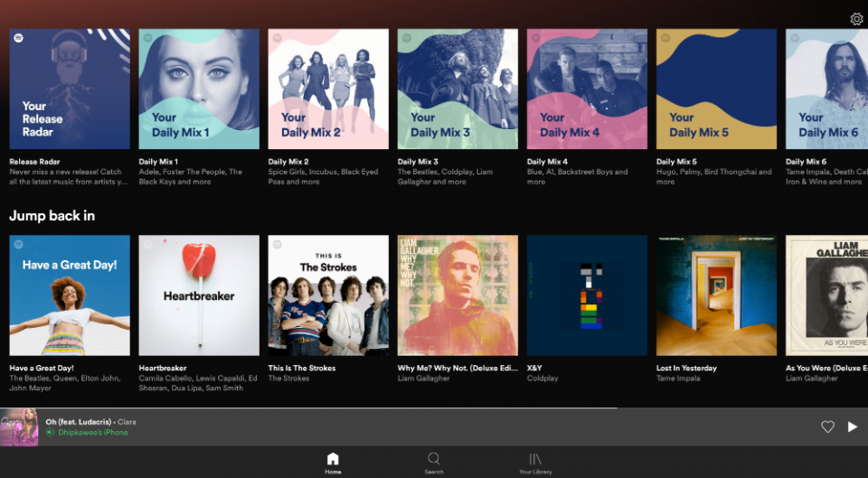868x478 pixels.
Task: Click the Daily Mix 4 title text
Action: point(547,162)
